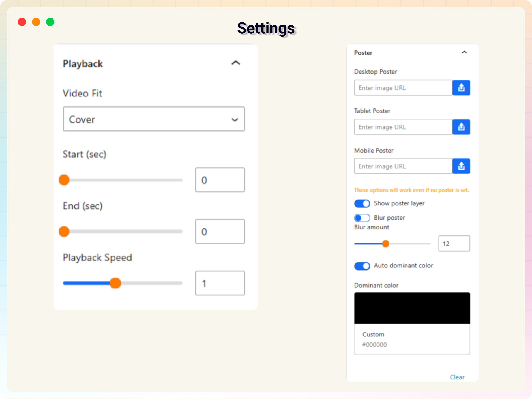532x399 pixels.
Task: Collapse the Playback section chevron
Action: [236, 63]
